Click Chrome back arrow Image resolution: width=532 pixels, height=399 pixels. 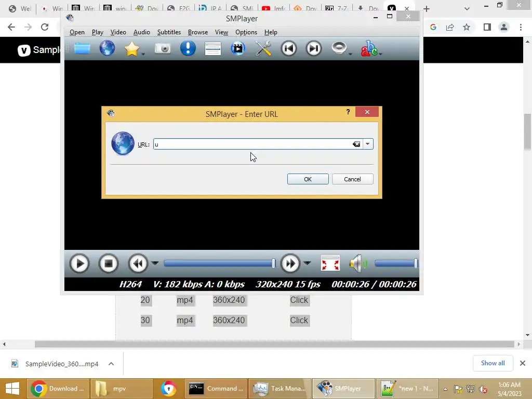(x=11, y=27)
